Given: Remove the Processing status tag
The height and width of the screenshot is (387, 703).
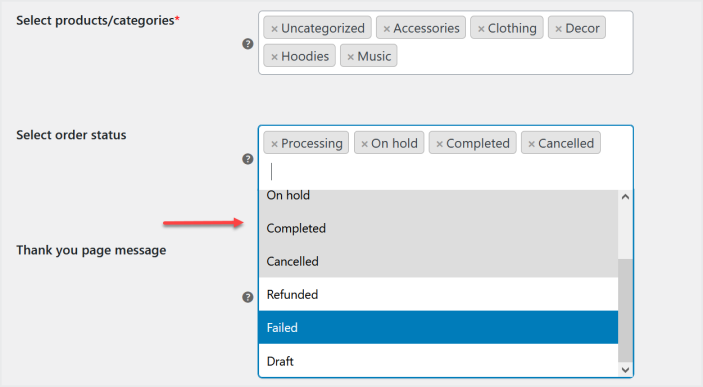Looking at the screenshot, I should point(274,144).
